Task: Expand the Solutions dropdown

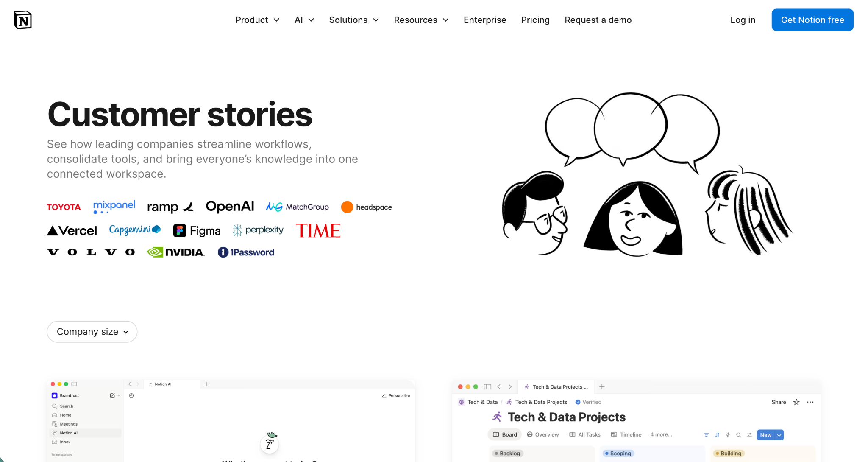Action: point(354,20)
